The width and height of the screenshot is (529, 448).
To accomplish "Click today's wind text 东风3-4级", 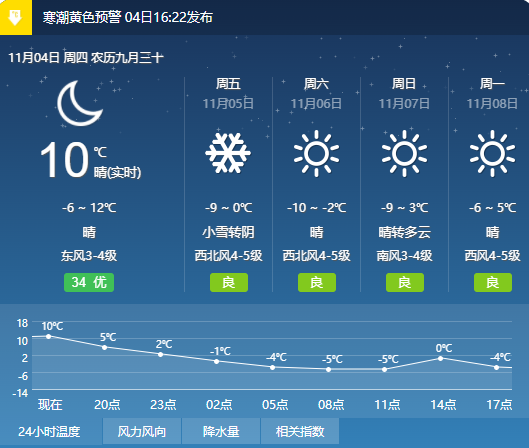I will click(x=89, y=256).
